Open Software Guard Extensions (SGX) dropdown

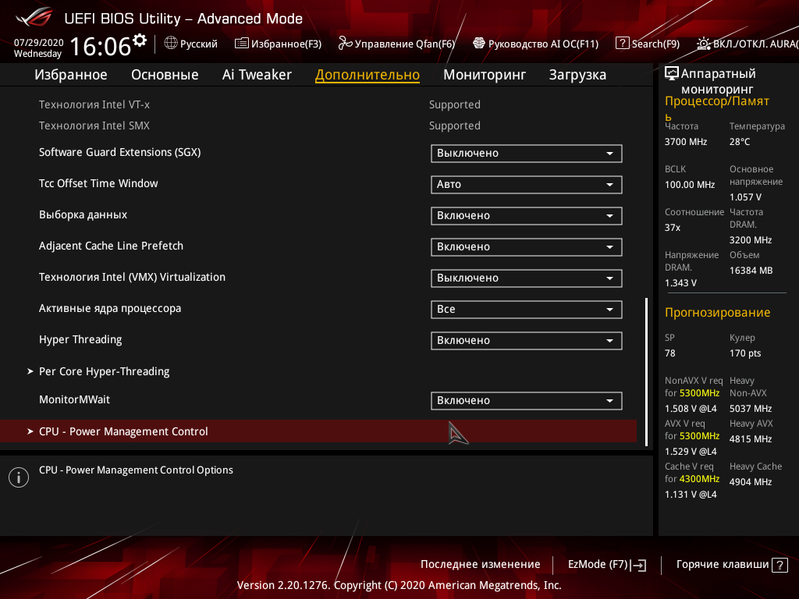click(526, 153)
